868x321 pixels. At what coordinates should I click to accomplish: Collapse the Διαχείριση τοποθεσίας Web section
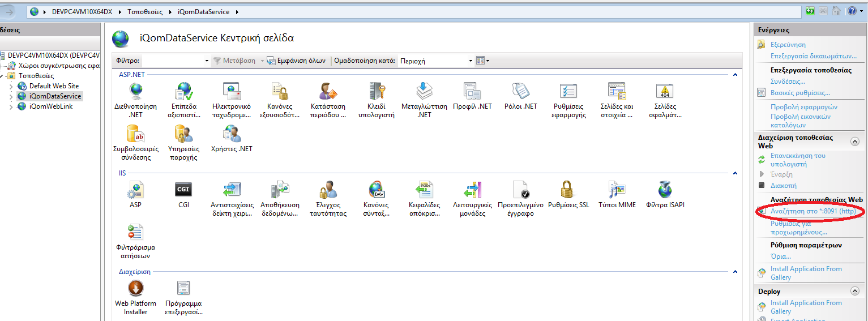854,142
